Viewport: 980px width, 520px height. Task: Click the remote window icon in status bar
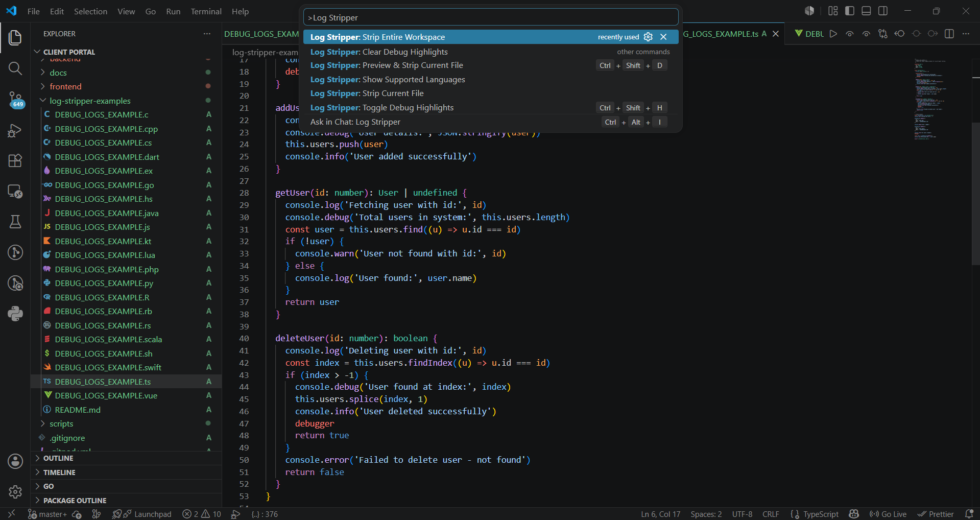pyautogui.click(x=11, y=514)
